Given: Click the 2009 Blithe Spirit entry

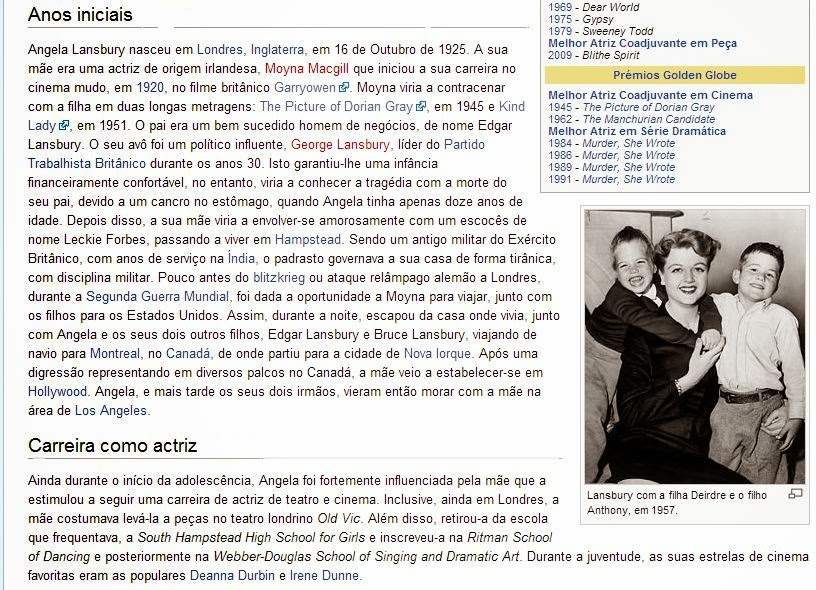Looking at the screenshot, I should coord(594,55).
